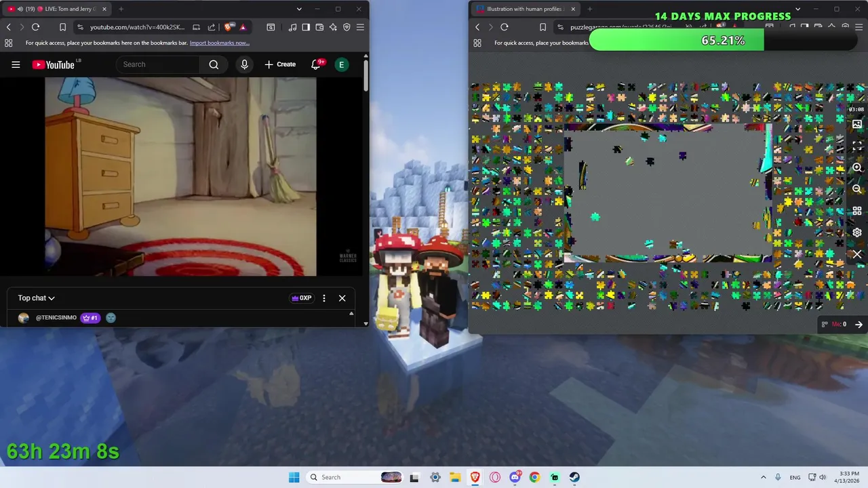868x488 pixels.
Task: Reload the puzzlegarage page
Action: click(x=505, y=27)
